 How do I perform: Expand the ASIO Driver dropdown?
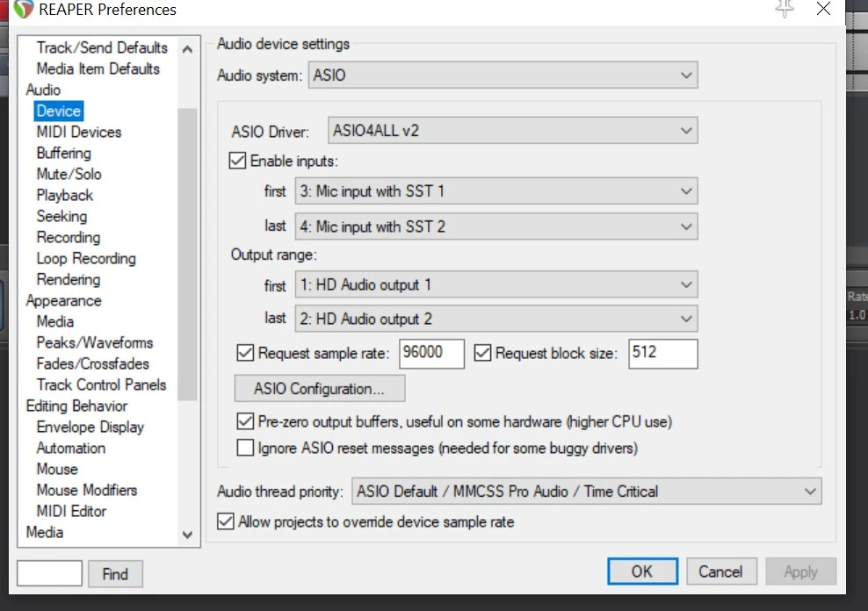[512, 132]
